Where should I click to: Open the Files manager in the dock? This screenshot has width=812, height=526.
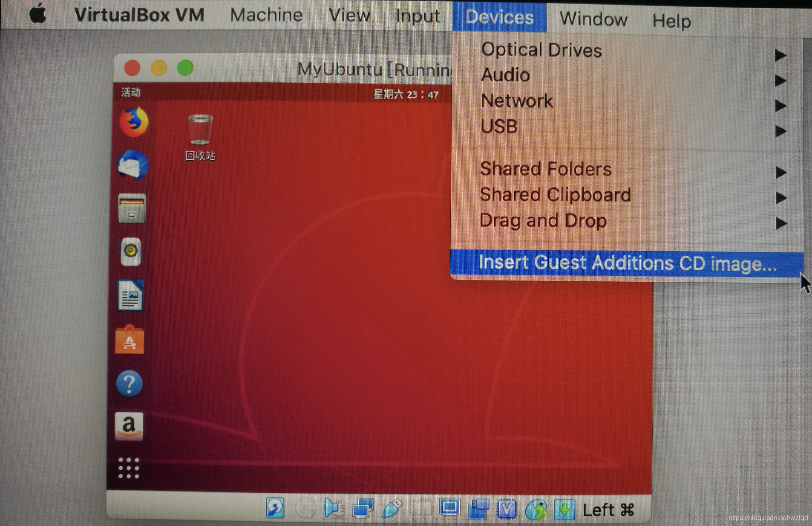(132, 208)
